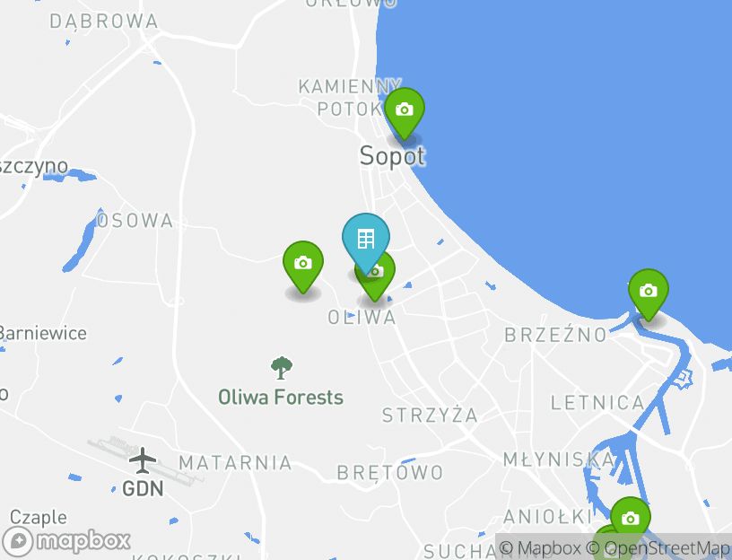Screen dimensions: 732x560
Task: Click the STRZYŻA district label
Action: coord(430,415)
